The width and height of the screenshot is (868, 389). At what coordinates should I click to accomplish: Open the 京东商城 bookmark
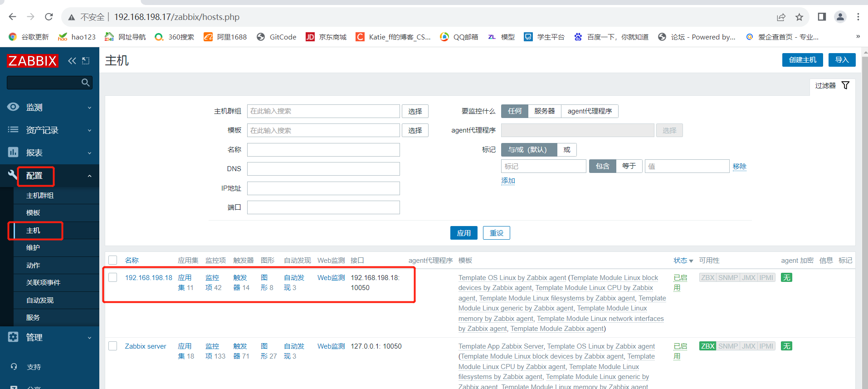326,37
